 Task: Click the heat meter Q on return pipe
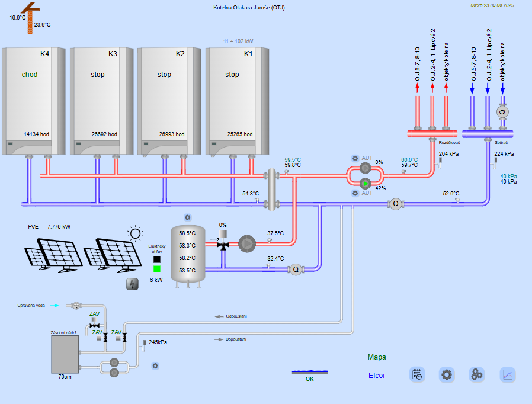396,204
